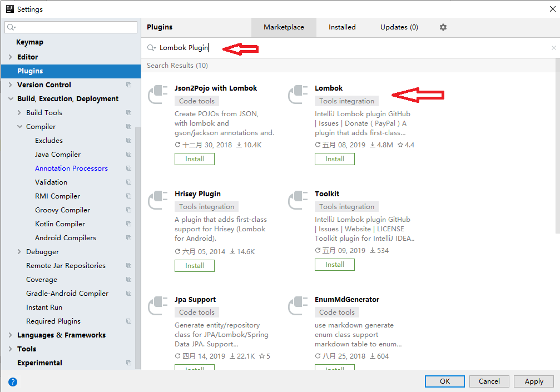560x392 pixels.
Task: Click project-level icon beside Experimental
Action: [x=128, y=363]
